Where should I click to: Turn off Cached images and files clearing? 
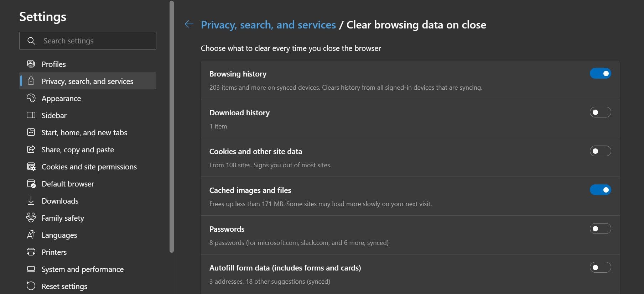coord(601,190)
